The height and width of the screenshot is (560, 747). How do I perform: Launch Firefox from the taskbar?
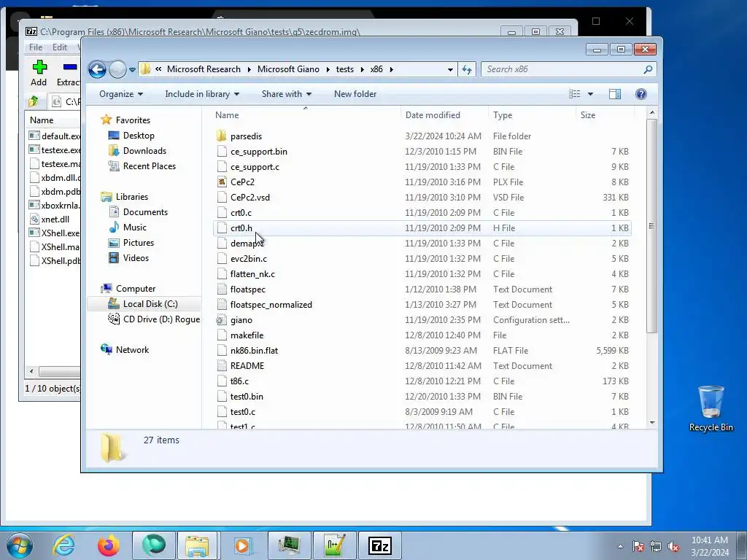point(109,545)
